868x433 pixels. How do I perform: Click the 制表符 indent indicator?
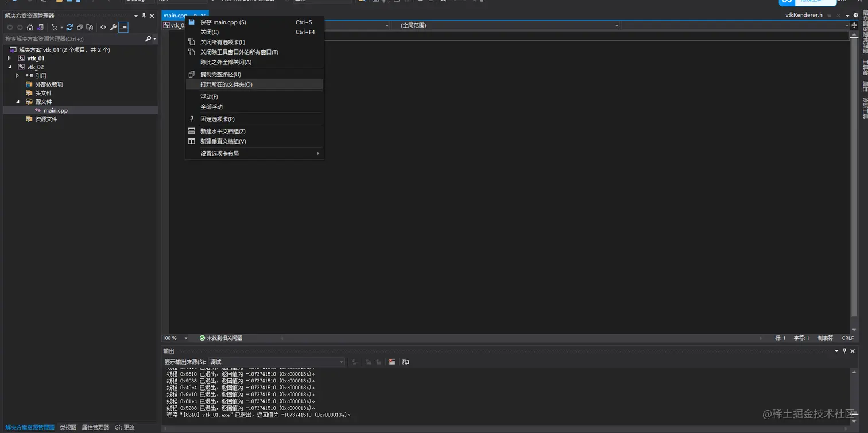click(825, 338)
